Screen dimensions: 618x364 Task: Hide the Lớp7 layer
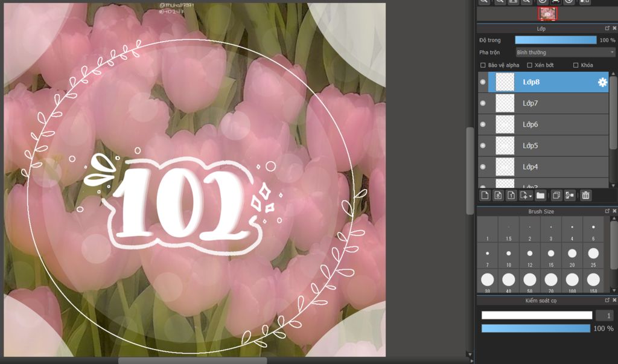point(483,103)
